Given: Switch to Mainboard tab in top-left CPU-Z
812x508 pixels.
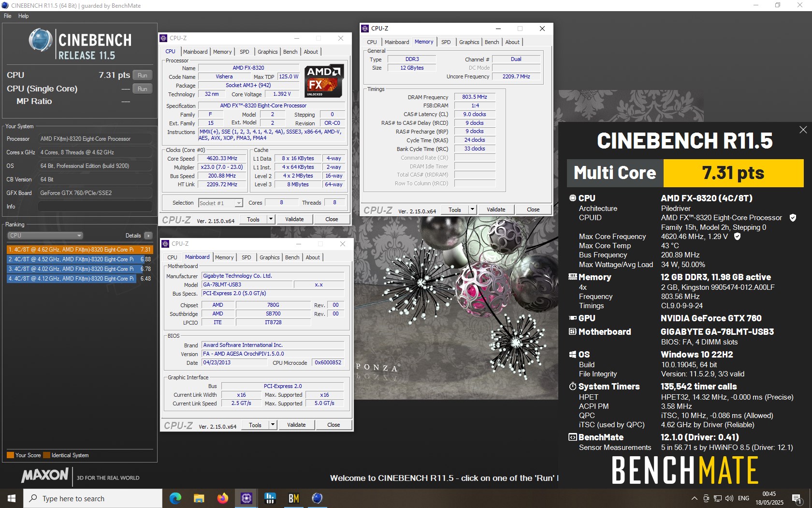Looking at the screenshot, I should 195,52.
